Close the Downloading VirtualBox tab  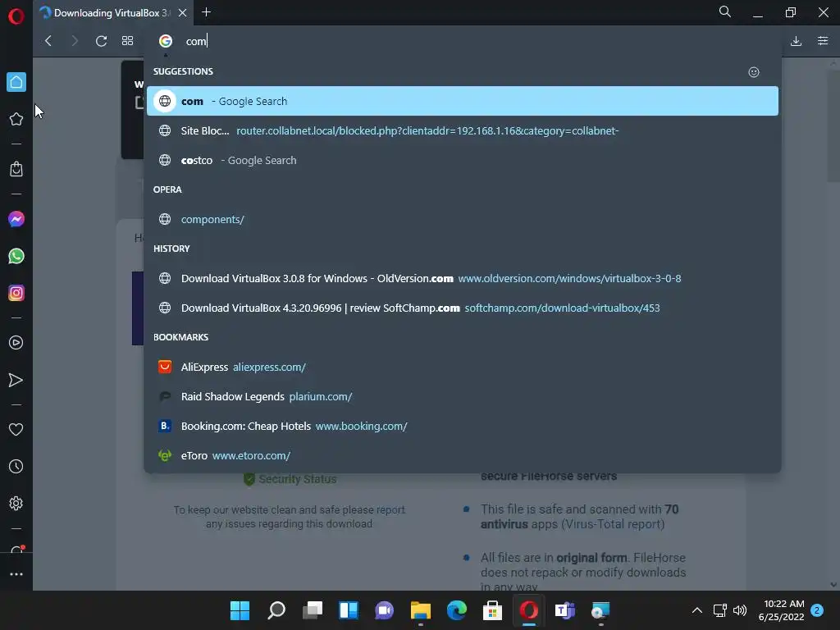(x=182, y=13)
